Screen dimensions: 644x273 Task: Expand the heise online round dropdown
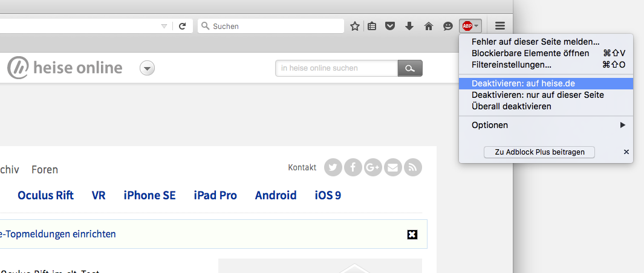(147, 68)
